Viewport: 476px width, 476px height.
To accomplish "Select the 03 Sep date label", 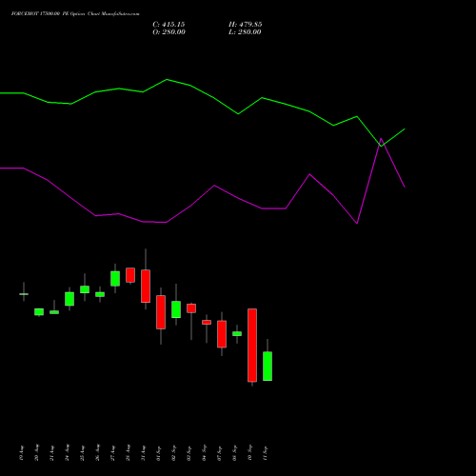I will pos(189,453).
